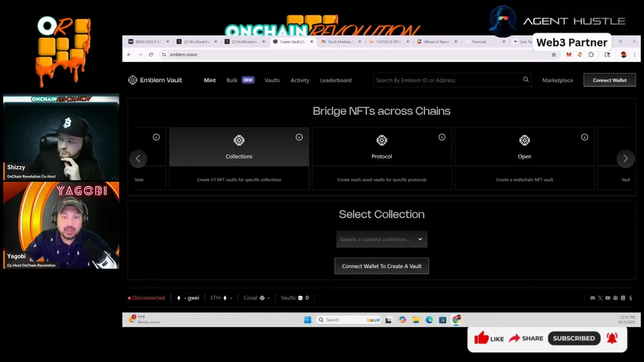The height and width of the screenshot is (362, 644).
Task: Click the Emblem Vault logo
Action: click(x=155, y=80)
